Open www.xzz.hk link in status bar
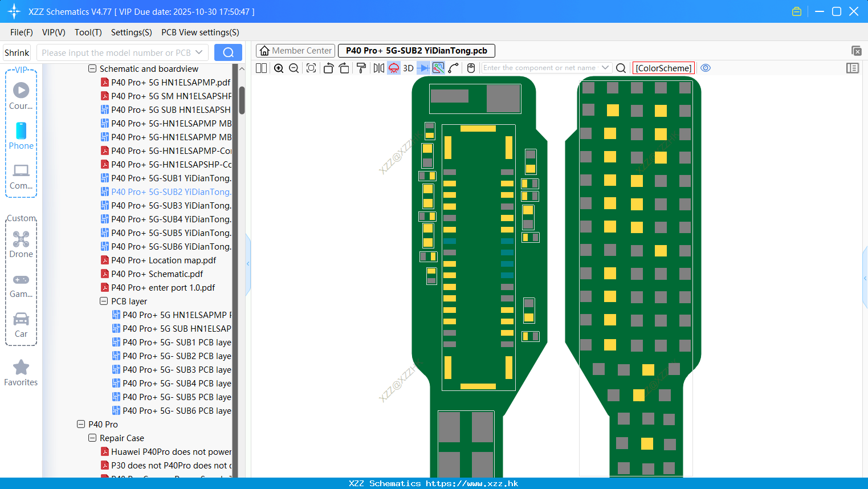Screen dimensions: 868x489 (x=472, y=483)
